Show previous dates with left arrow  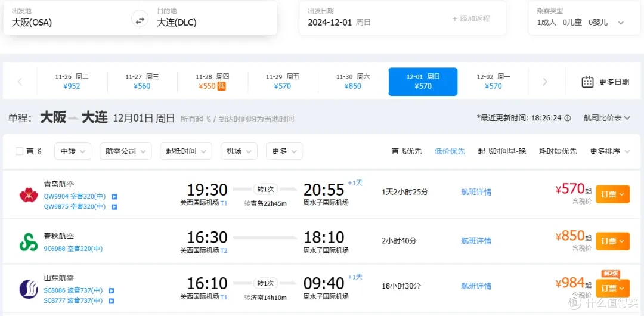(20, 81)
